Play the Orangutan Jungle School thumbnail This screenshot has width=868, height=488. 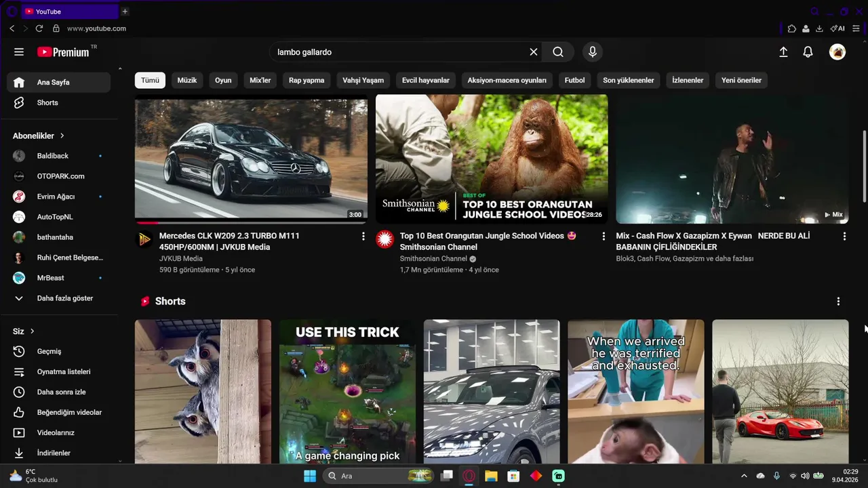(492, 159)
